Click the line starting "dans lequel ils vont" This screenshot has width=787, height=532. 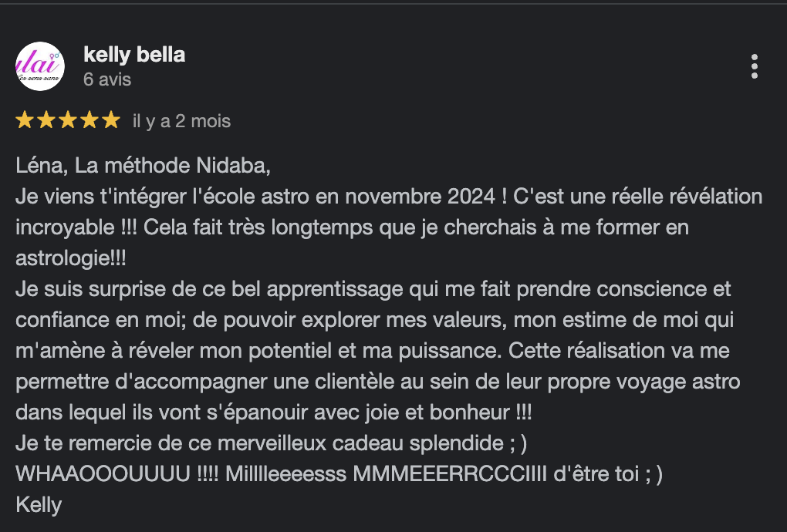(x=273, y=412)
